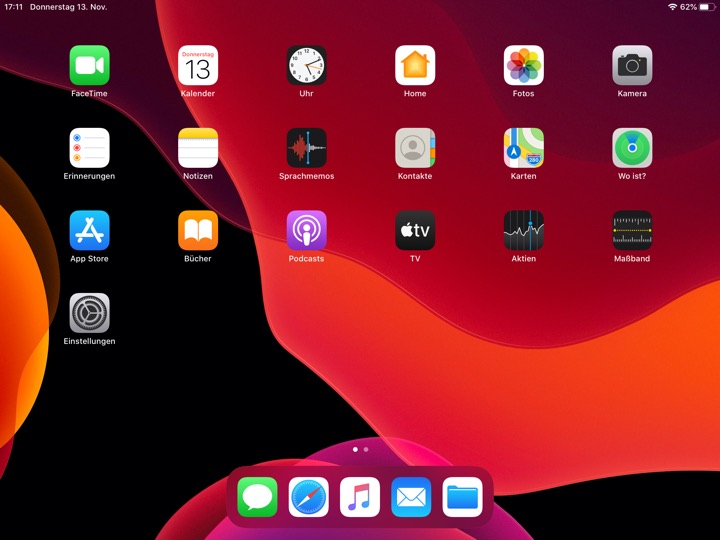This screenshot has height=540, width=720.
Task: Open Files app in the dock
Action: point(462,497)
